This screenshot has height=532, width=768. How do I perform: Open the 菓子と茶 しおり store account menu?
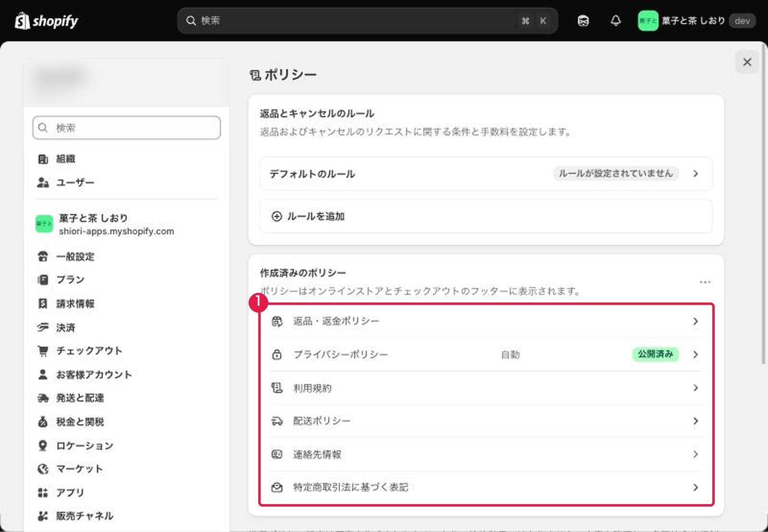click(x=696, y=21)
